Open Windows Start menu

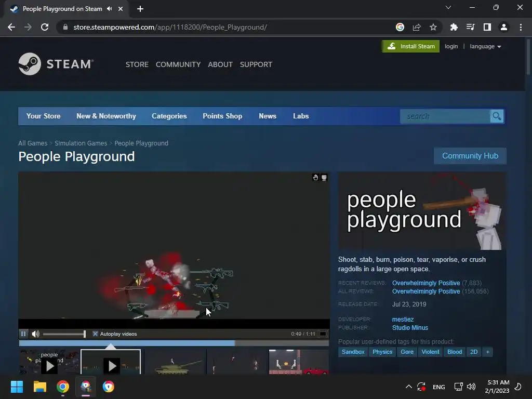(17, 387)
